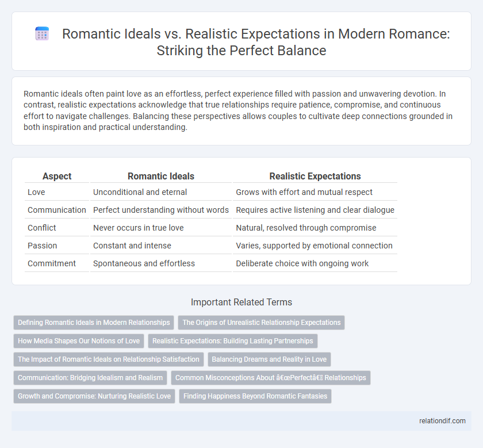
Task: Click 'Spontaneous and effortless' cell
Action: [144, 263]
